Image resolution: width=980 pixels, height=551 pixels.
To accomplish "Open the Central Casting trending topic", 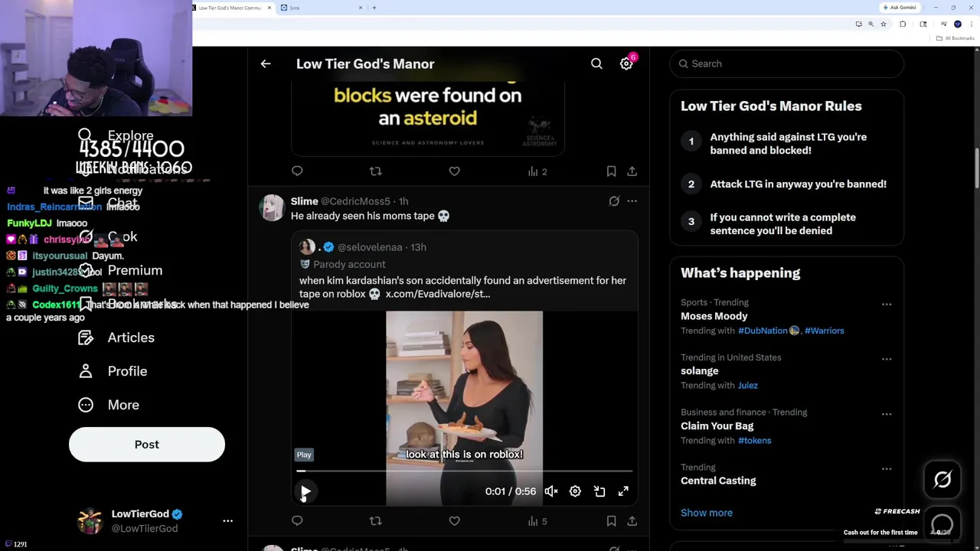I will (718, 481).
